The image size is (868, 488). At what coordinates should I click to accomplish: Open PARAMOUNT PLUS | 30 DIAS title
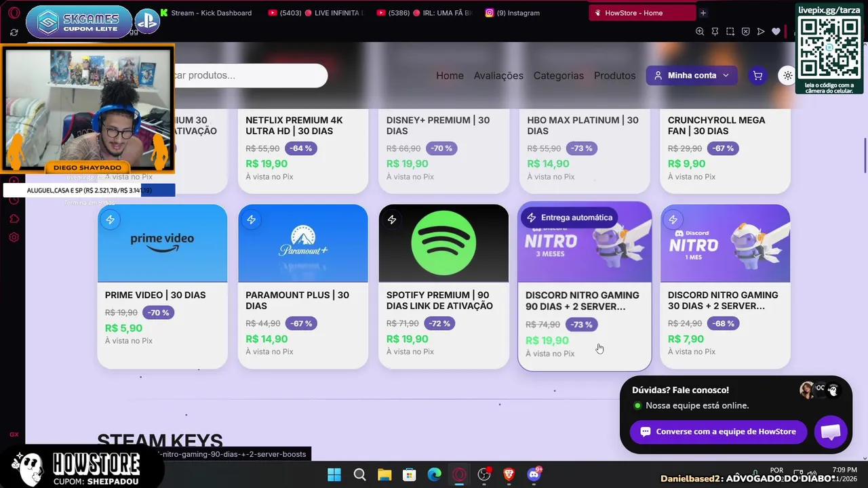[297, 300]
